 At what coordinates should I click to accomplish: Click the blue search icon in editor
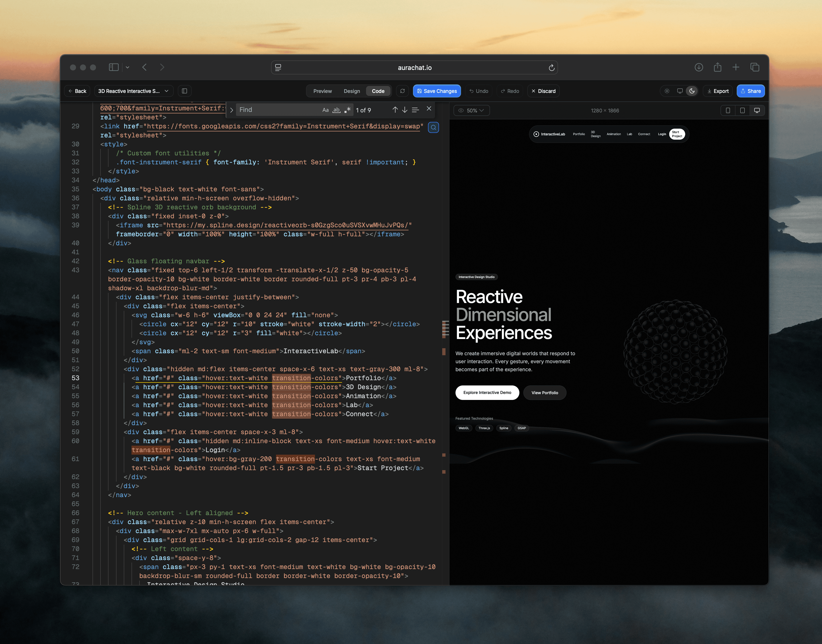pyautogui.click(x=433, y=127)
